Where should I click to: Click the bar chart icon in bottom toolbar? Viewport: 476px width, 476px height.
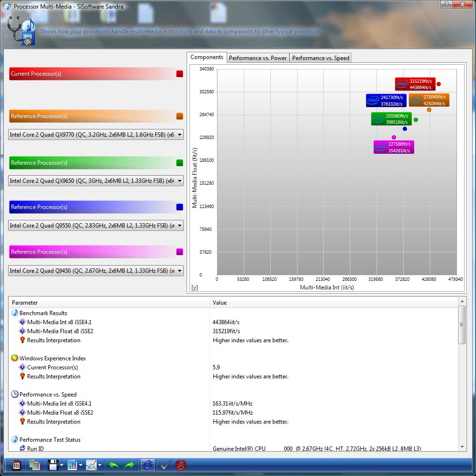(72, 465)
